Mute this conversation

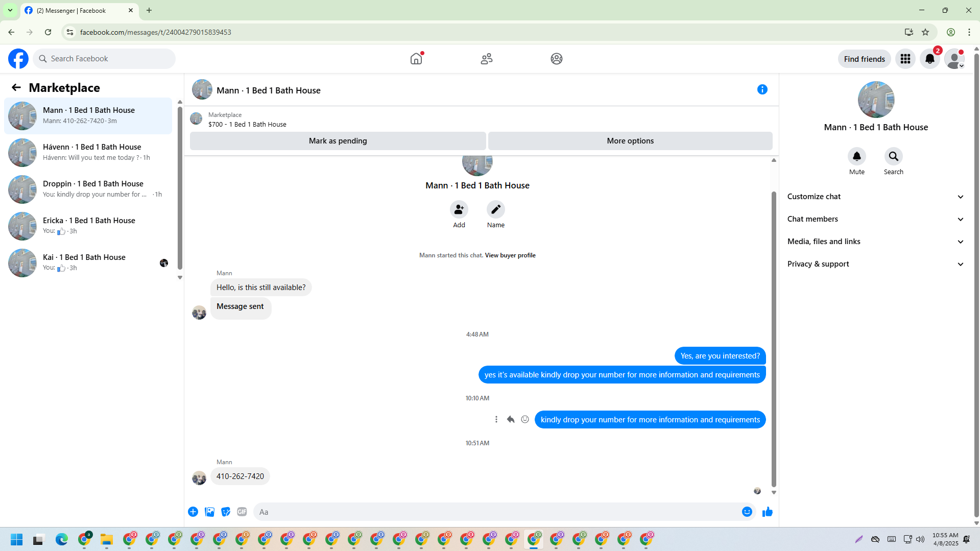(x=857, y=156)
